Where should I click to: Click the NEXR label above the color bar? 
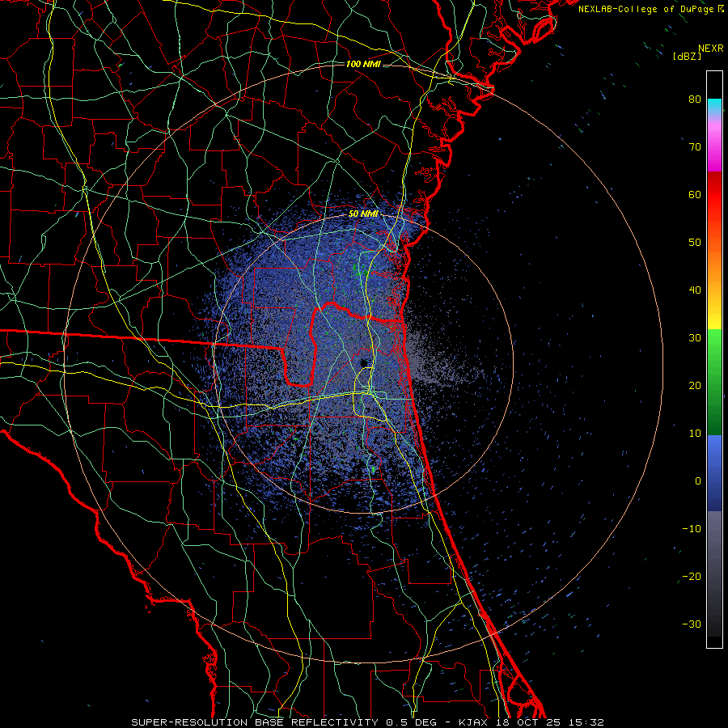[x=710, y=49]
